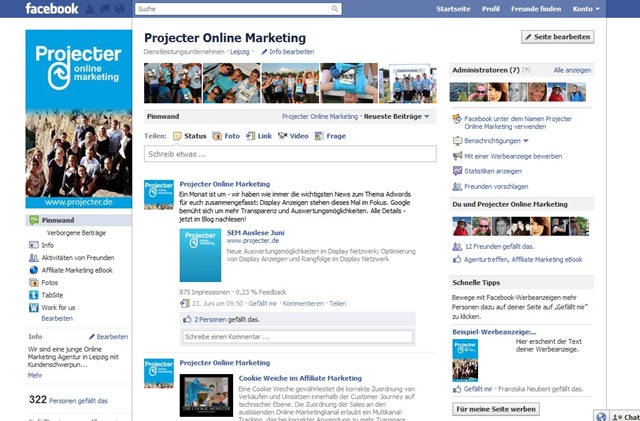Open the TabSite sidebar section
Screen dimensions: 640x421
pos(52,295)
